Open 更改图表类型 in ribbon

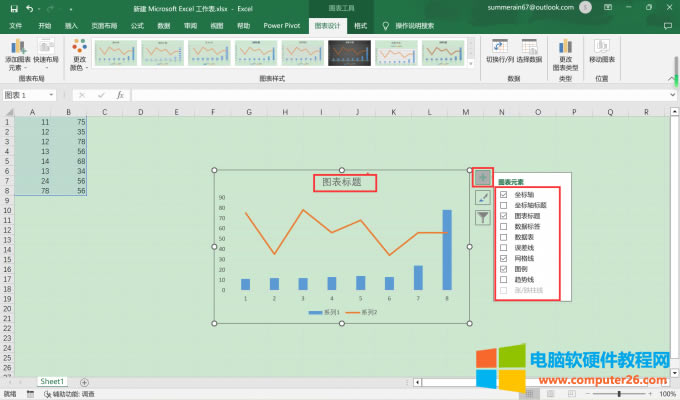pyautogui.click(x=566, y=50)
